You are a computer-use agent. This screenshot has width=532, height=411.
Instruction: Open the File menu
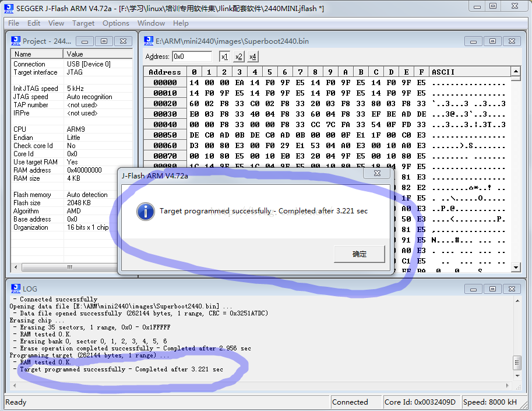(x=13, y=23)
